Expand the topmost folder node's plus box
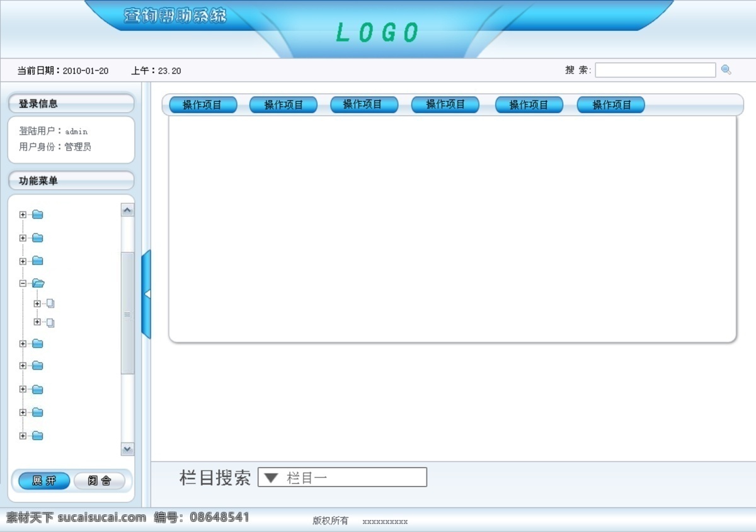This screenshot has height=532, width=756. (x=23, y=215)
